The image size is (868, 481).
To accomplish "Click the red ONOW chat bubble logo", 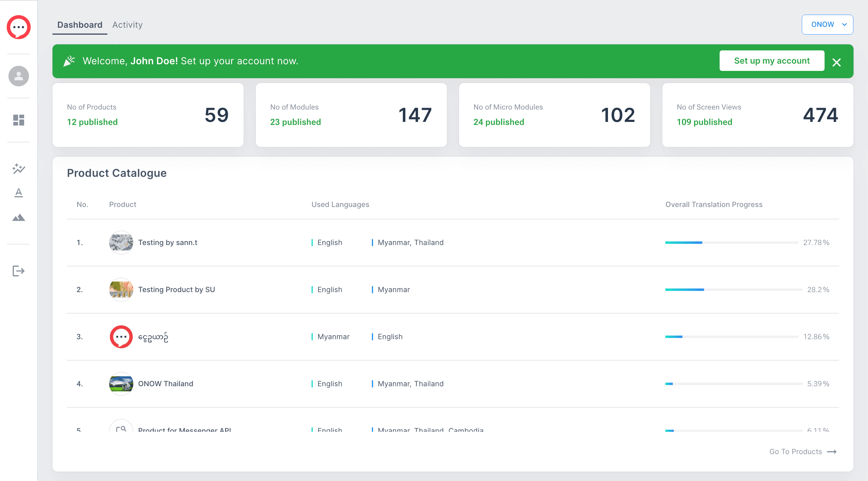I will [18, 27].
